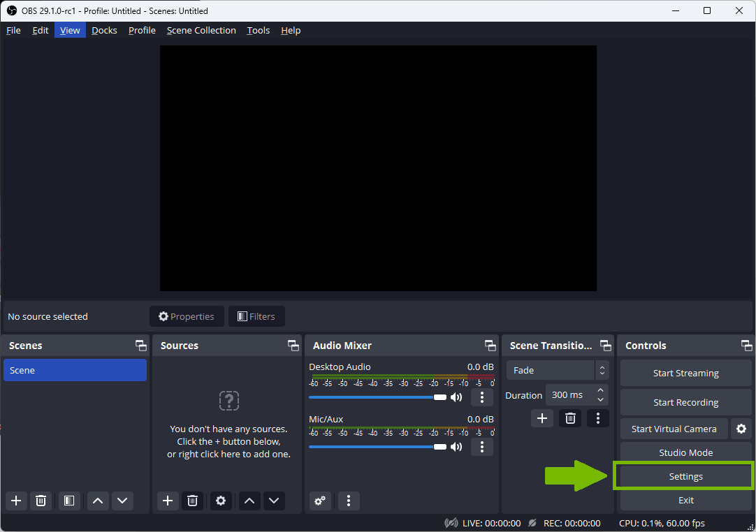
Task: Click the black preview canvas
Action: point(378,168)
